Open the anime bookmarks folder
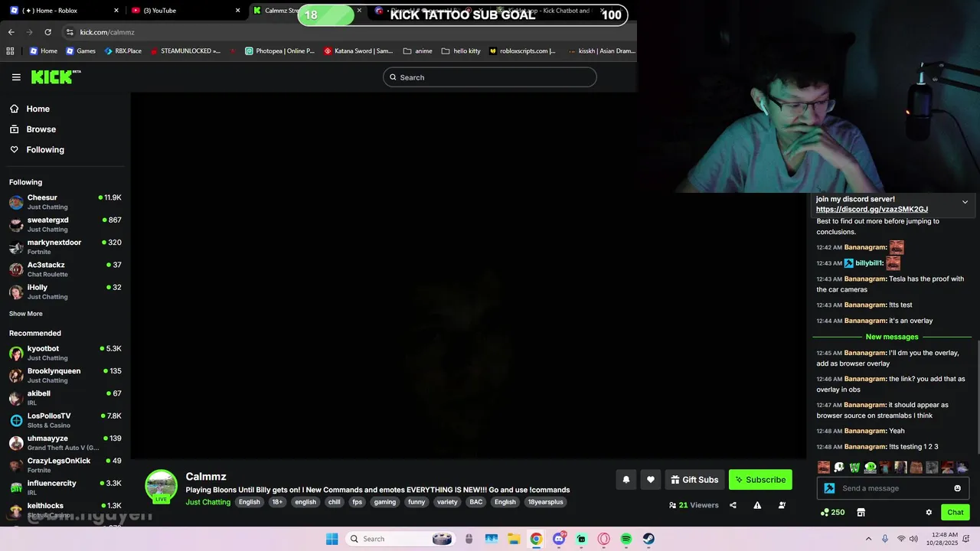Image resolution: width=980 pixels, height=551 pixels. coord(418,51)
